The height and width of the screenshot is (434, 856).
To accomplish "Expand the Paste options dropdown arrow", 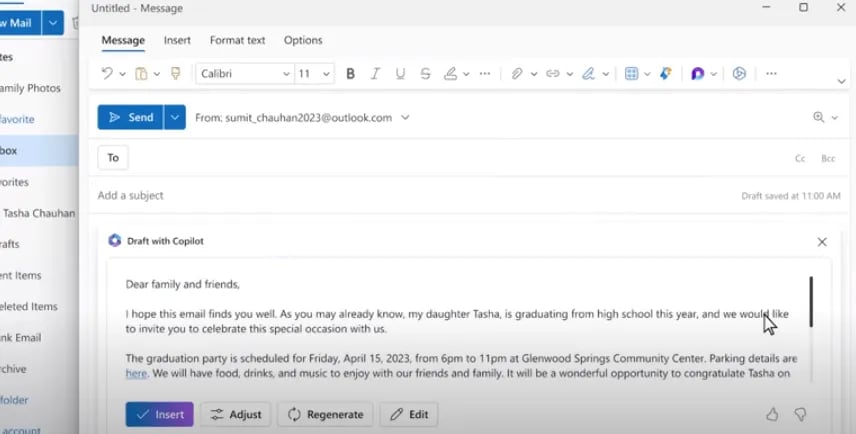I will click(157, 74).
